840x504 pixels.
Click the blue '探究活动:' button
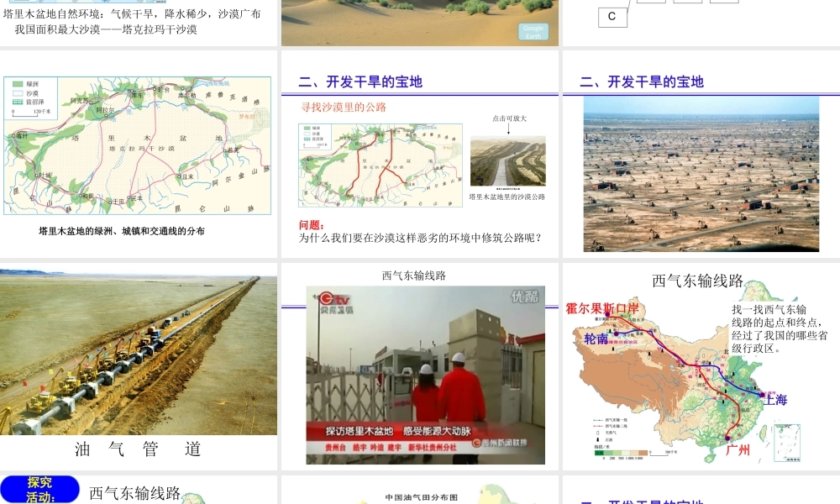point(39,489)
